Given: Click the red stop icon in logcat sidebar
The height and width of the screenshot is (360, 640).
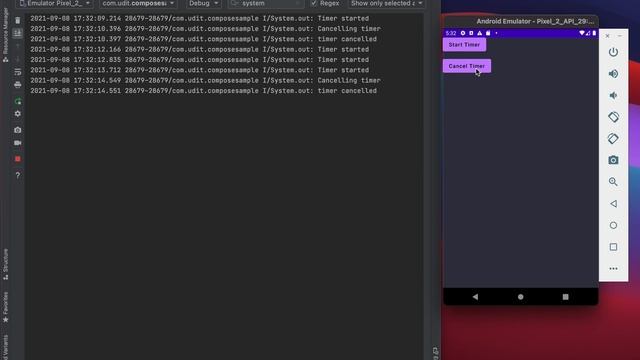Looking at the screenshot, I should 18,159.
